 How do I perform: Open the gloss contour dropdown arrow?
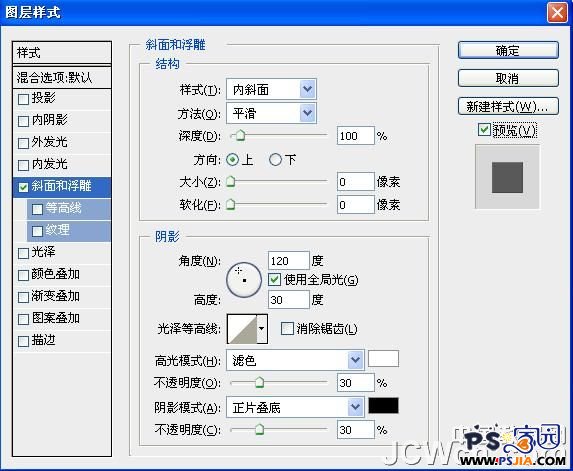pos(262,329)
